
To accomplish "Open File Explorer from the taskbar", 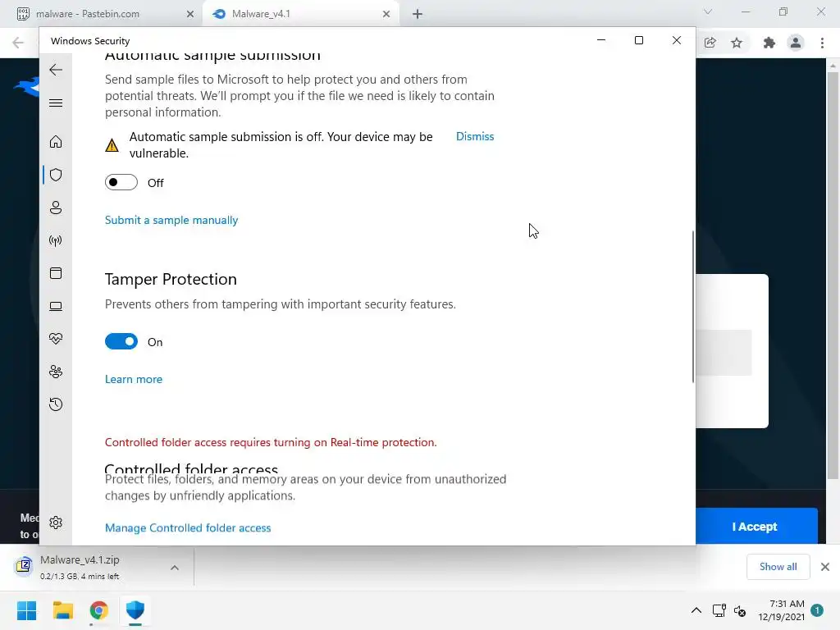I will tap(62, 610).
